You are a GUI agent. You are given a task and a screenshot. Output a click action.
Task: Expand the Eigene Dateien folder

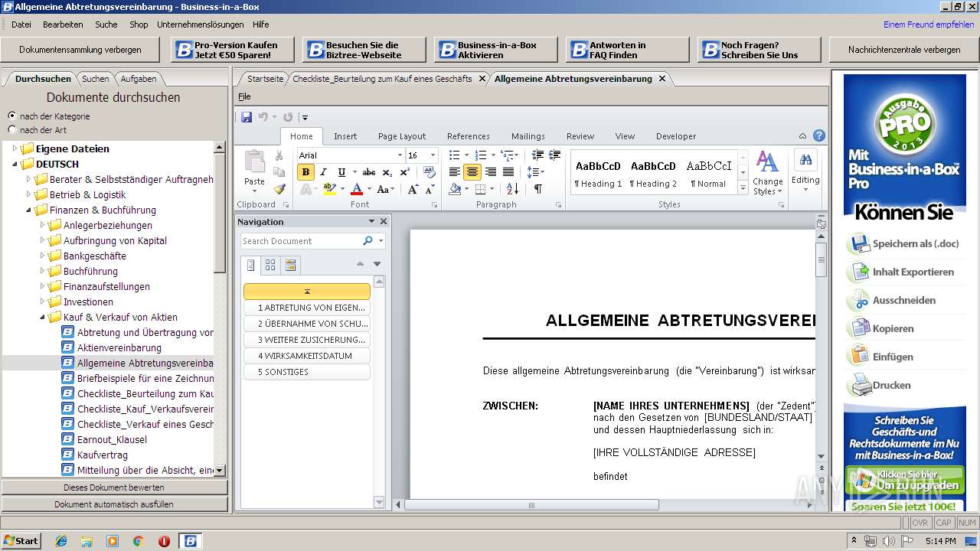14,148
